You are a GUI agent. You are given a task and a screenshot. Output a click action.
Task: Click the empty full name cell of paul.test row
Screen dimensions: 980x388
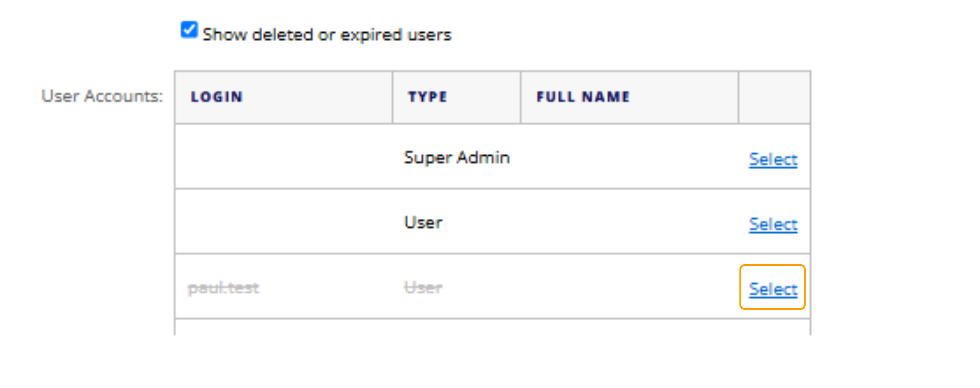pos(629,287)
